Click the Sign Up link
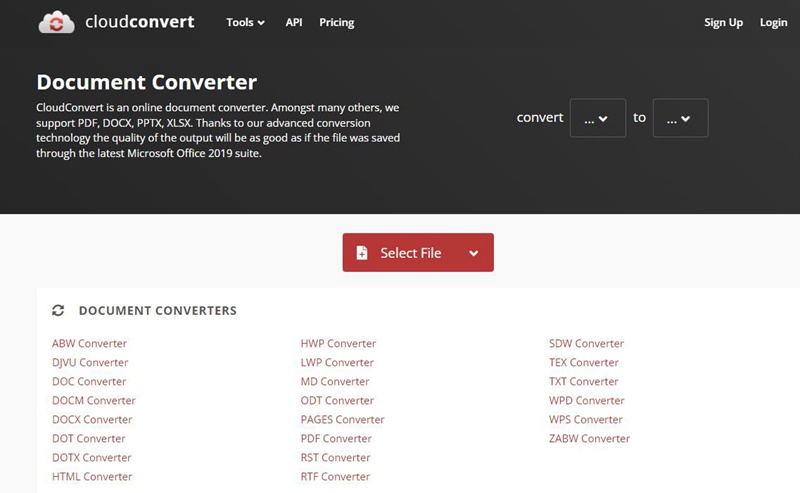This screenshot has width=800, height=493. point(723,22)
